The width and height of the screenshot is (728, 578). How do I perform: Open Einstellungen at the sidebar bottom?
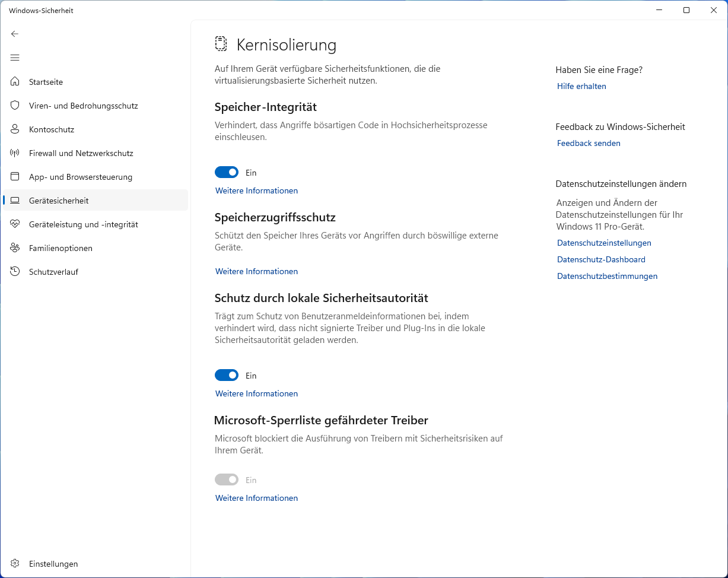click(x=53, y=564)
